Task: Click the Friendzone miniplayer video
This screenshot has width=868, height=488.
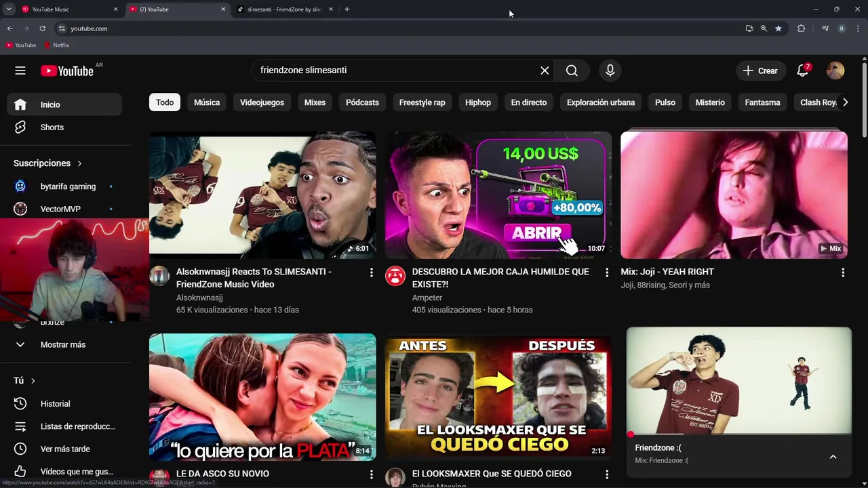Action: tap(739, 380)
